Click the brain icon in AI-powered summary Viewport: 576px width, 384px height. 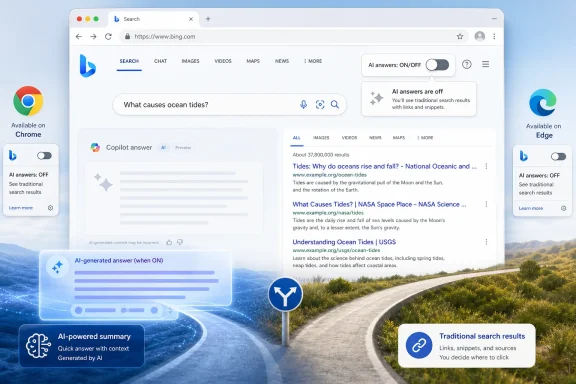coord(38,346)
